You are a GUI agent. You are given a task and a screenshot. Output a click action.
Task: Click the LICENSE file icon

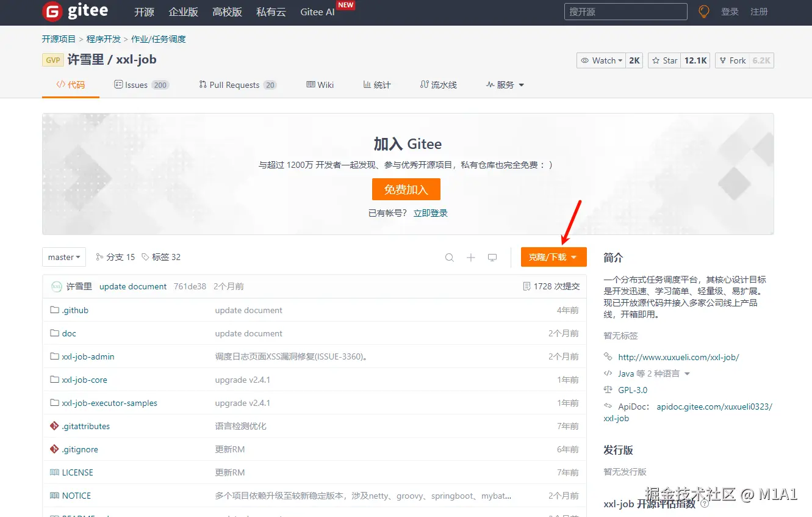54,472
